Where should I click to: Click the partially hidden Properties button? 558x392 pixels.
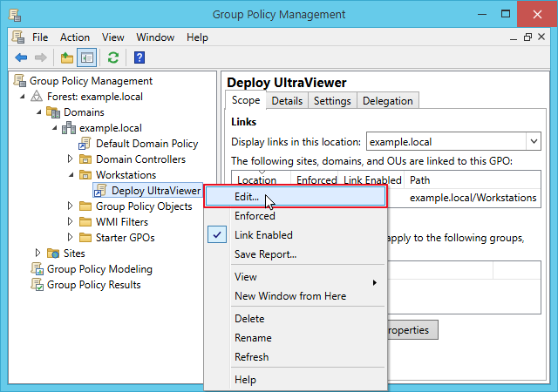point(412,330)
